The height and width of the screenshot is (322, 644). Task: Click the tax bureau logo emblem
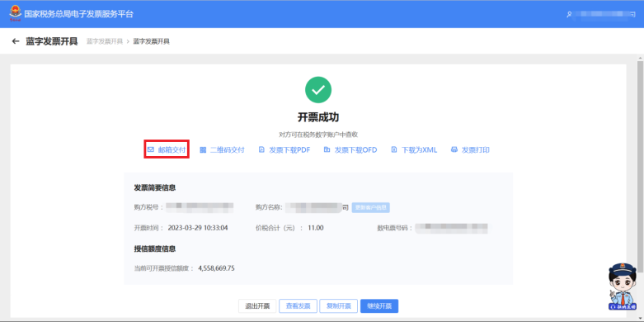(x=15, y=13)
